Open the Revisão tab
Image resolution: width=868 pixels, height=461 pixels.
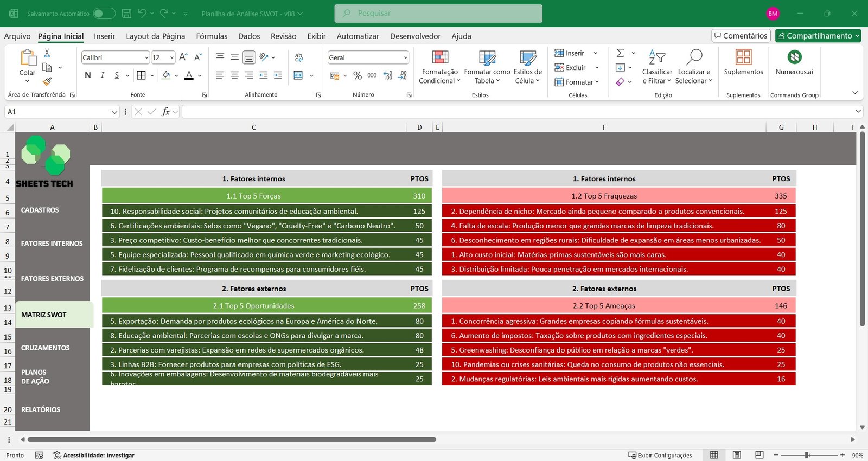pyautogui.click(x=283, y=36)
